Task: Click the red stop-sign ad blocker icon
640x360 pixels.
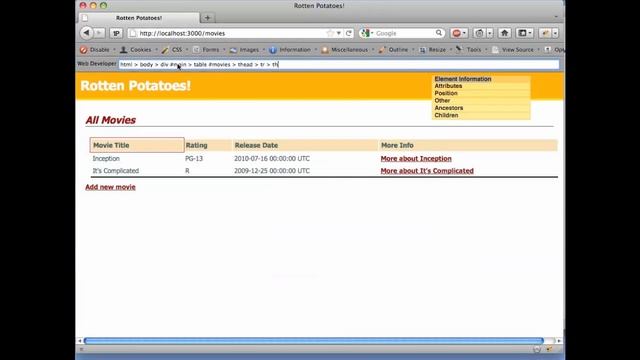Action: tap(456, 33)
